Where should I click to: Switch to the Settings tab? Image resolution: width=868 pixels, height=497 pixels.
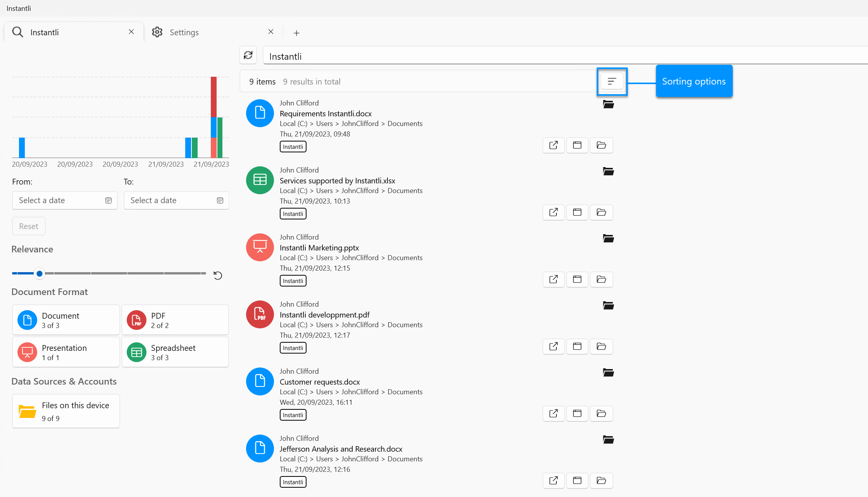[184, 33]
